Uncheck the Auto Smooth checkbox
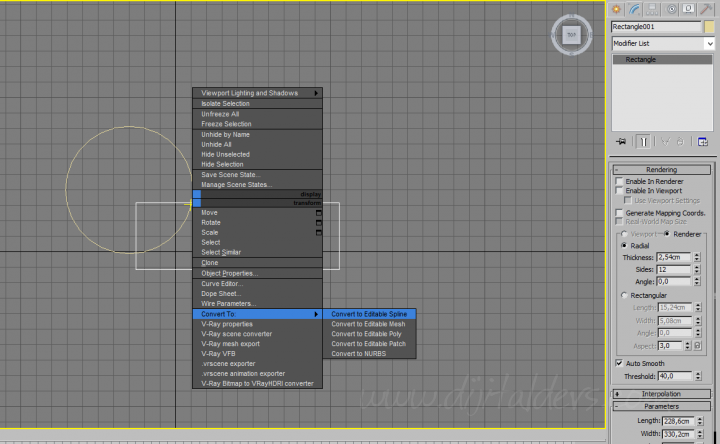Viewport: 720px width, 444px height. 619,362
